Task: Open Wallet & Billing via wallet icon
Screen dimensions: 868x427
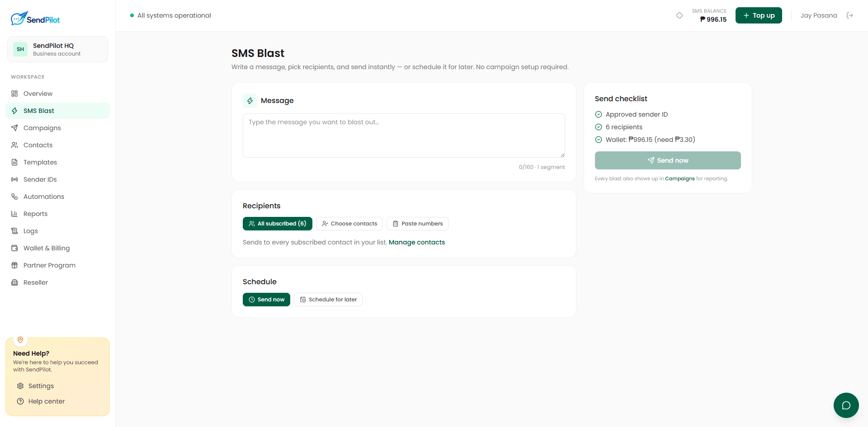Action: tap(14, 248)
